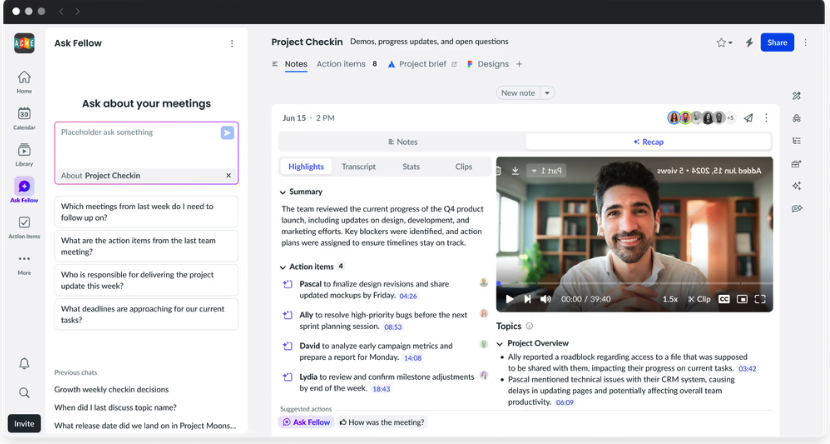
Task: Click the blue Share button
Action: click(777, 42)
